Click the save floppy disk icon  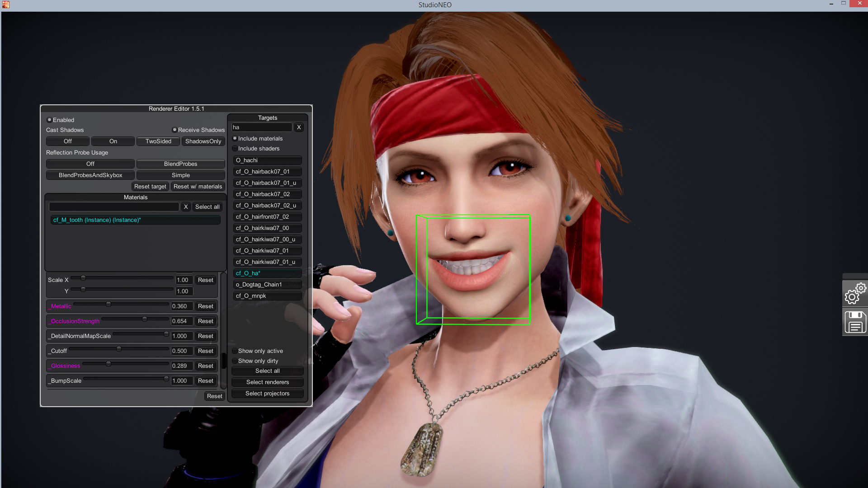point(855,322)
